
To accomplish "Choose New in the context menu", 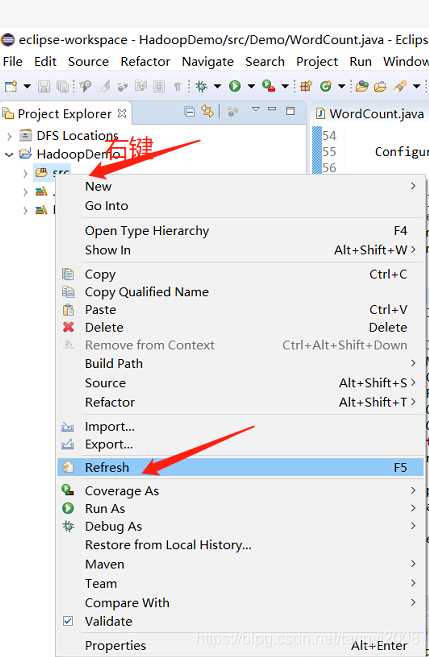I will [x=240, y=186].
